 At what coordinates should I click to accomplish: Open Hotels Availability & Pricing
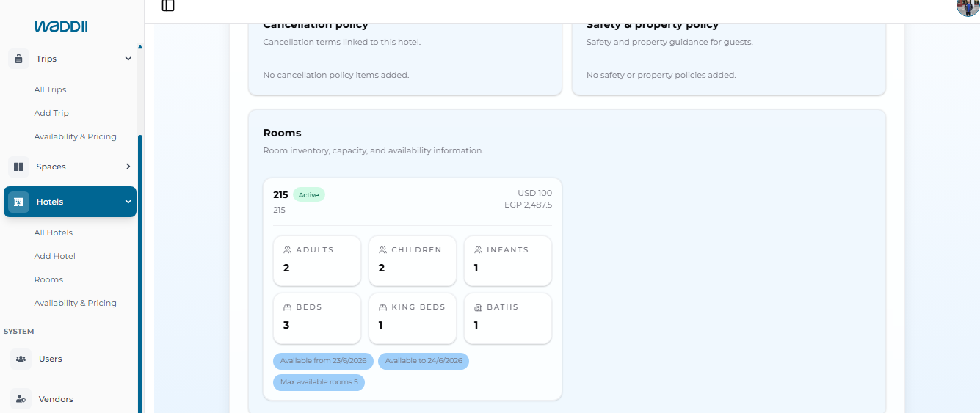pyautogui.click(x=75, y=303)
